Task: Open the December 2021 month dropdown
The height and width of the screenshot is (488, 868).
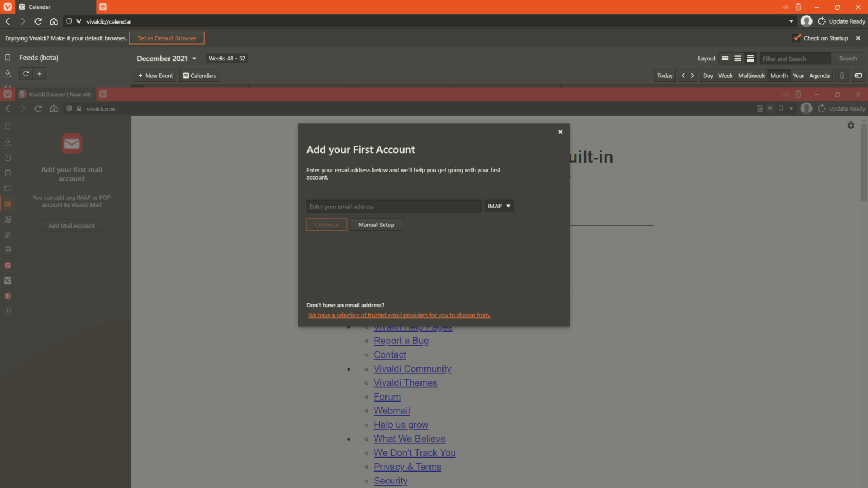Action: [x=166, y=58]
